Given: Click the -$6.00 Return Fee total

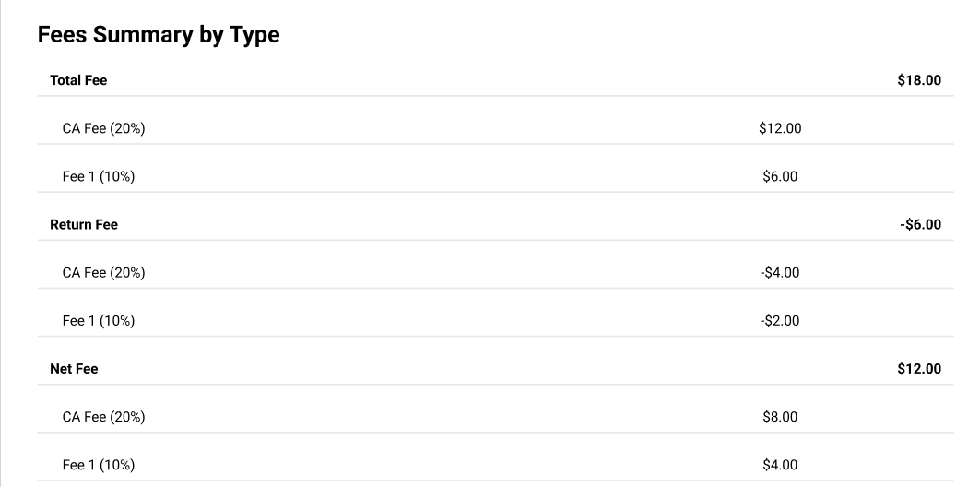Looking at the screenshot, I should pyautogui.click(x=920, y=224).
